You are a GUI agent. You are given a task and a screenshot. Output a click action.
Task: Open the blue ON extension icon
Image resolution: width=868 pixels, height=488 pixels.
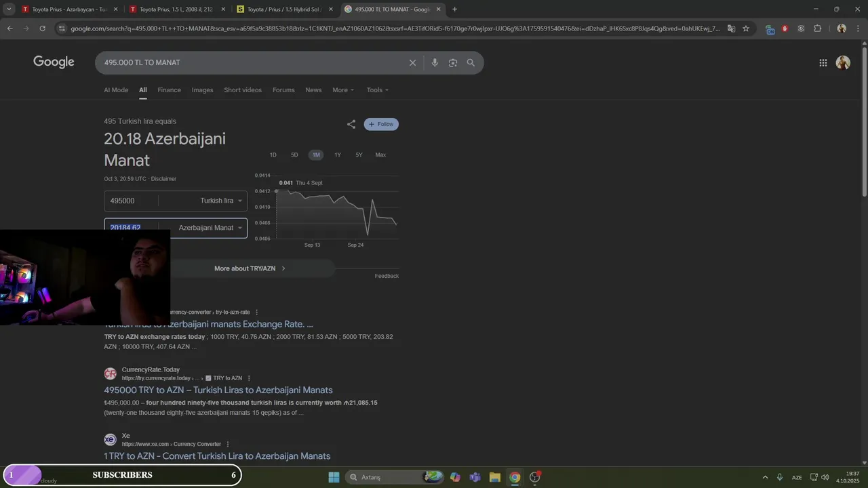pos(770,29)
